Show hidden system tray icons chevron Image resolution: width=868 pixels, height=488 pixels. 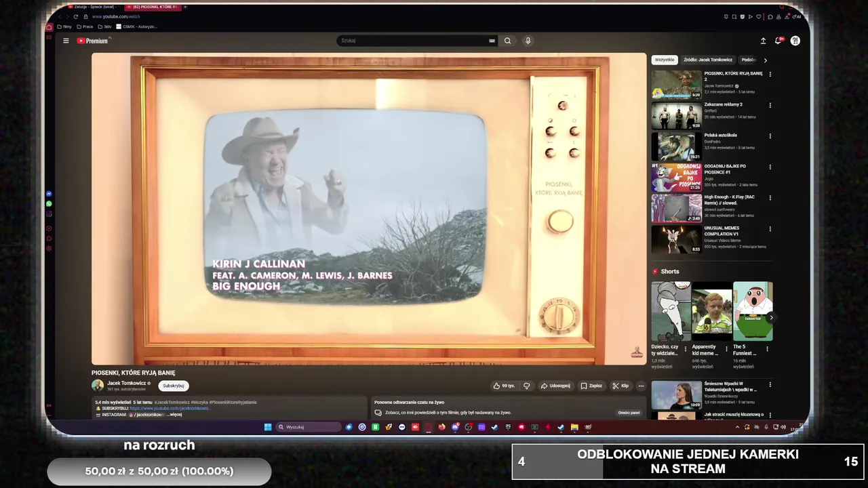pos(737,427)
